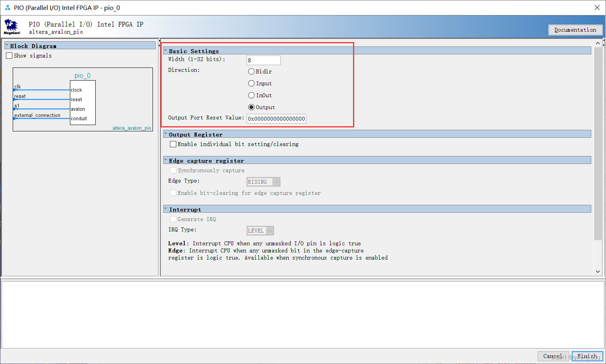Screen dimensions: 606x364
Task: Select the Output direction radio button
Action: click(251, 107)
